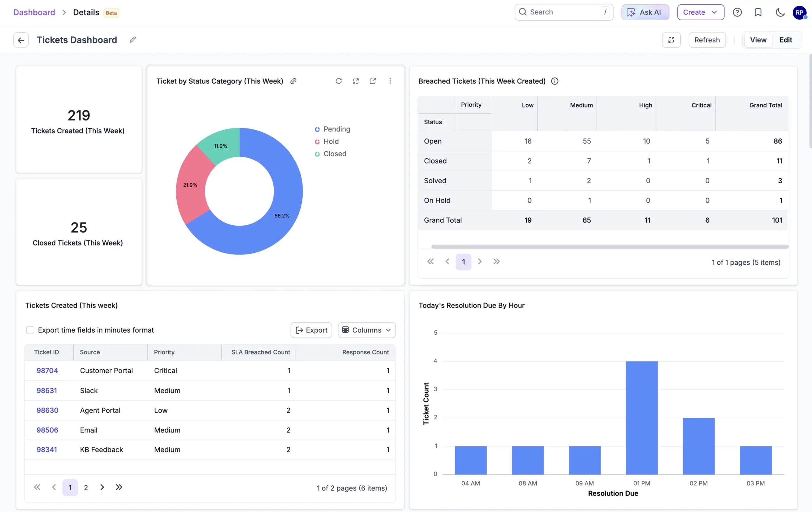This screenshot has height=512, width=812.
Task: Click the back arrow beside Tickets Dashboard
Action: click(21, 40)
